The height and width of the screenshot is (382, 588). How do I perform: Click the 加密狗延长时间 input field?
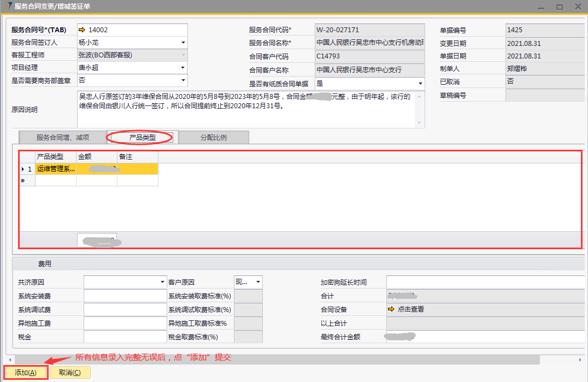coord(485,282)
